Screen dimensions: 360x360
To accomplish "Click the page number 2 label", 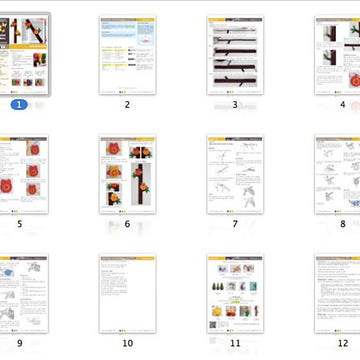I will (x=127, y=105).
